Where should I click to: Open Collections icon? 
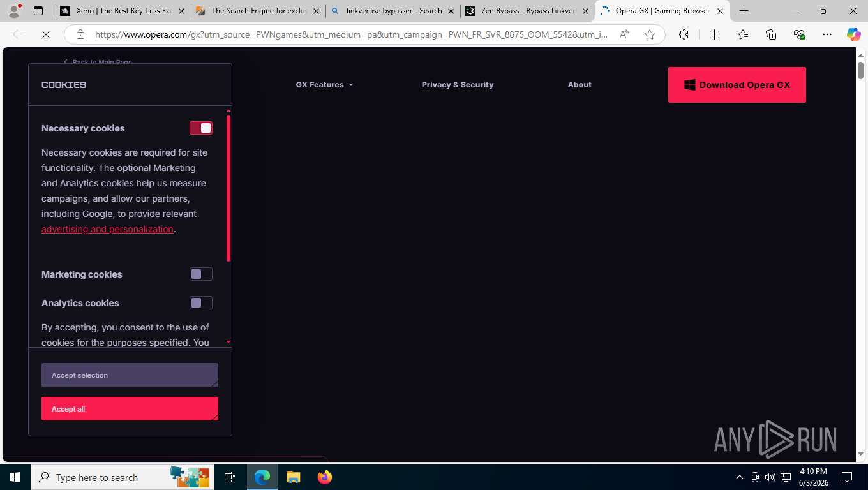click(x=771, y=34)
